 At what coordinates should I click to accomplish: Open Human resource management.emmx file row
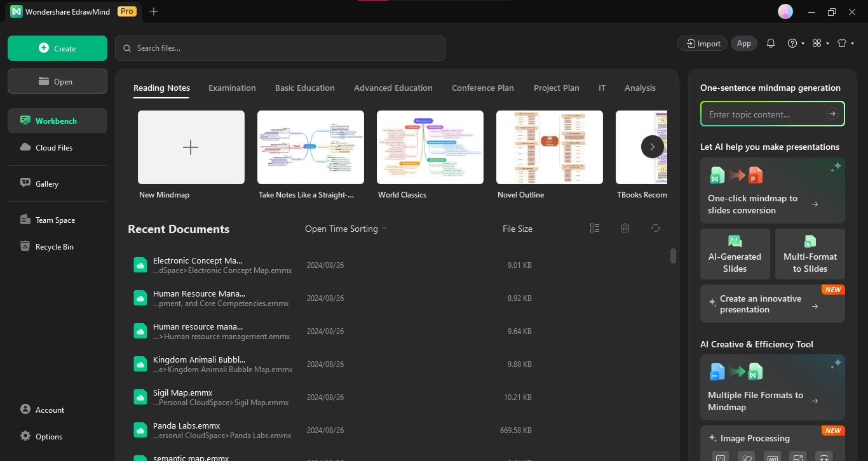click(396, 331)
